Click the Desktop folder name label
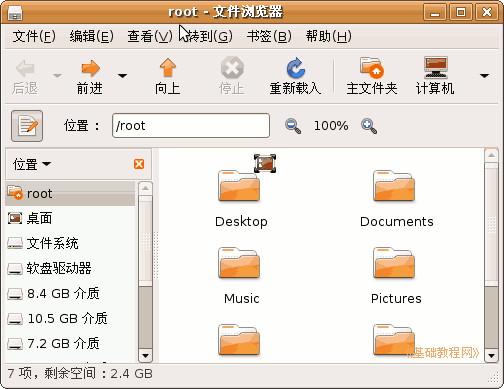The image size is (504, 389). point(241,222)
